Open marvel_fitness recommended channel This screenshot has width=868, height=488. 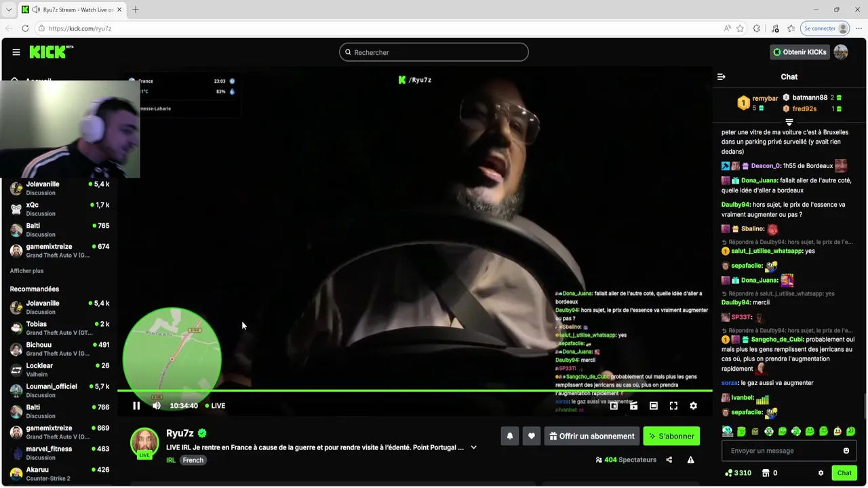(60, 453)
